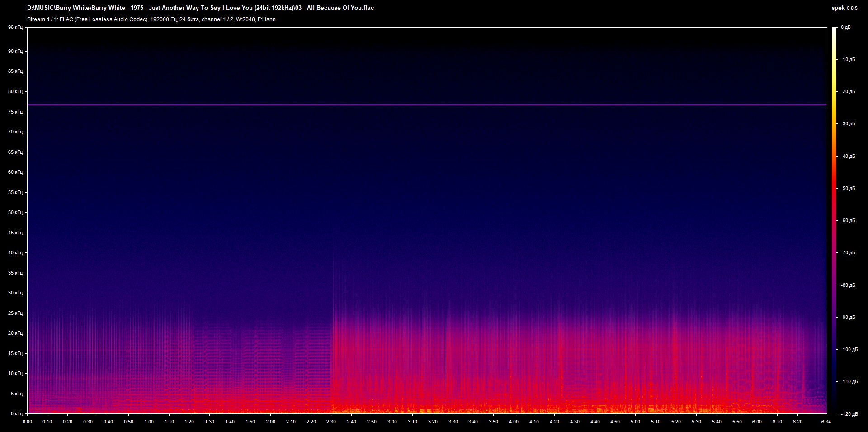Viewport: 868px width, 432px height.
Task: Click the 4:20 mark on time axis
Action: 554,422
